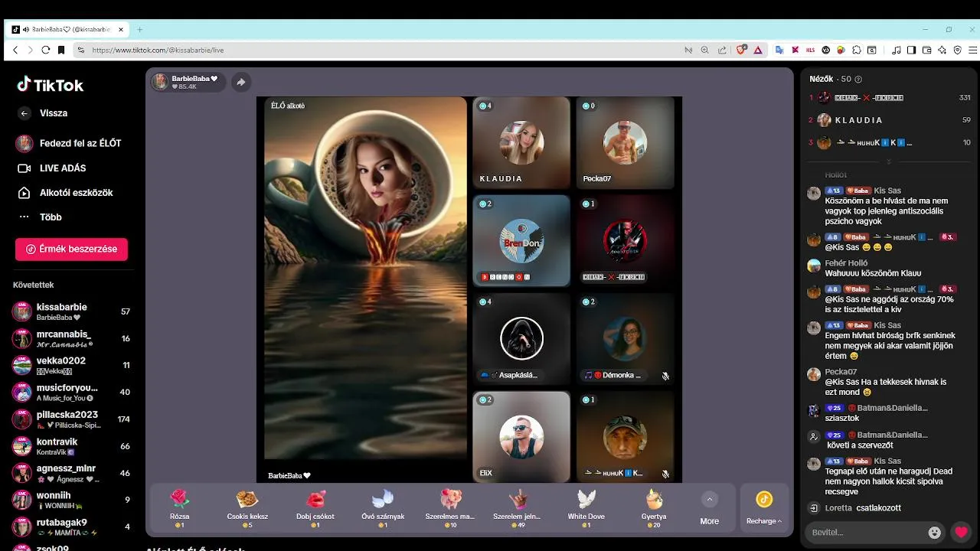Open the HLS extension icon

(x=811, y=50)
